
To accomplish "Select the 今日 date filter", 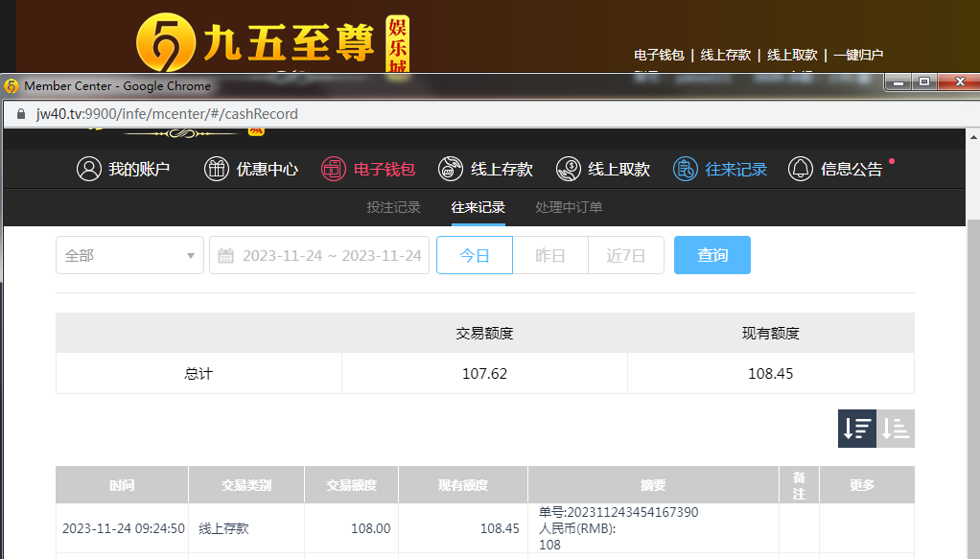I will click(475, 256).
